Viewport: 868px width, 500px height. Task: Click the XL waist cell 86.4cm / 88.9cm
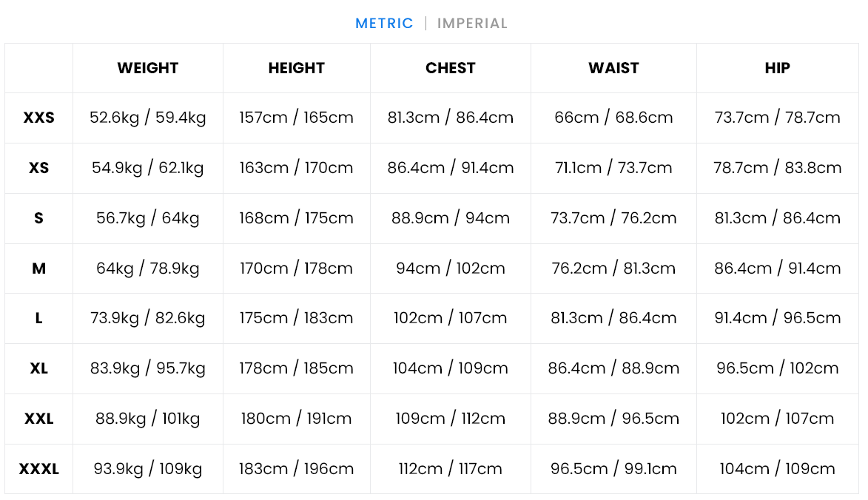tap(613, 368)
